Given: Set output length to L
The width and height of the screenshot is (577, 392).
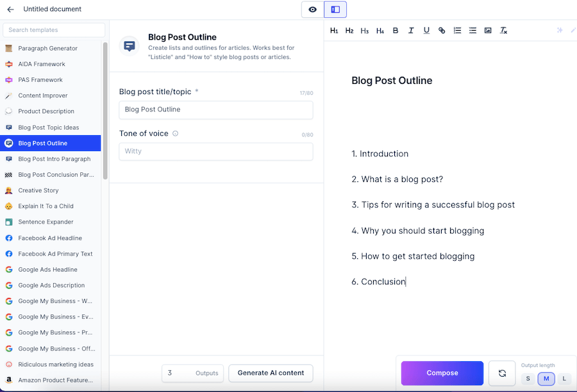Looking at the screenshot, I should [x=564, y=379].
